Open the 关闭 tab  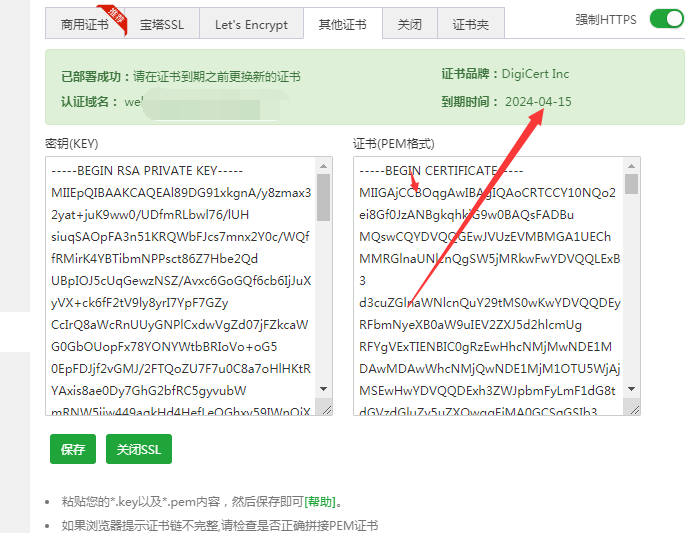point(409,25)
